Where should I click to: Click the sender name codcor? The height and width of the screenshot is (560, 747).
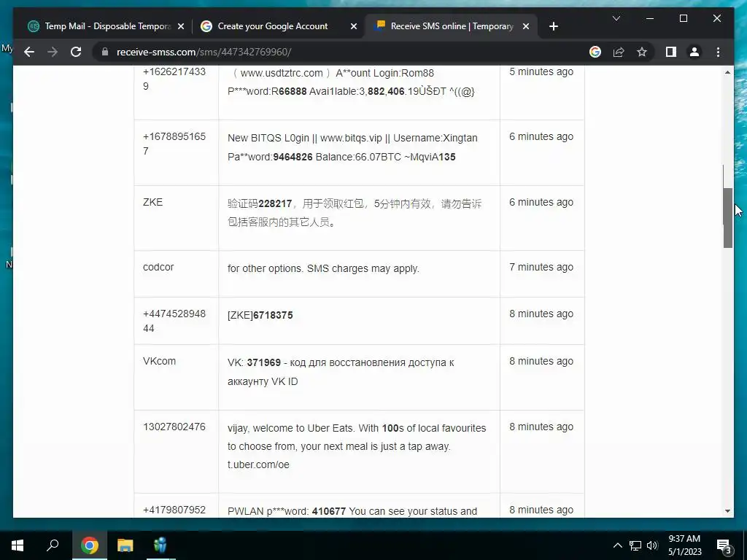coord(158,267)
